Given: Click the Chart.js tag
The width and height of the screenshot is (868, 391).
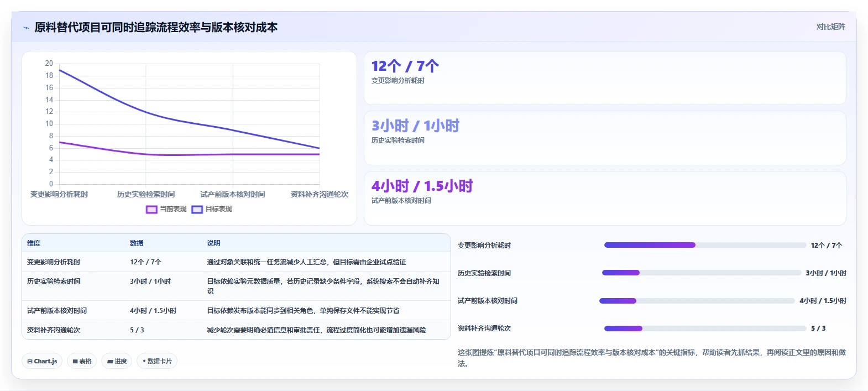Looking at the screenshot, I should tap(42, 361).
